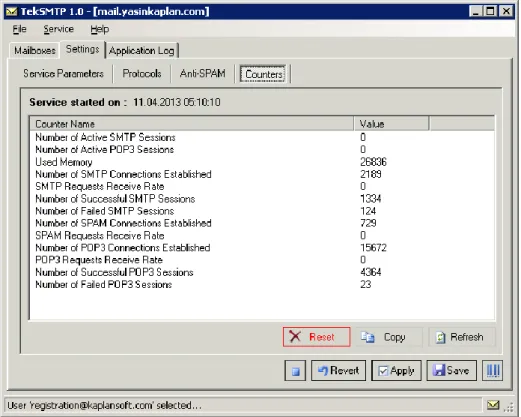The height and width of the screenshot is (417, 521).
Task: Click the envelope icon in the status bar
Action: click(493, 405)
